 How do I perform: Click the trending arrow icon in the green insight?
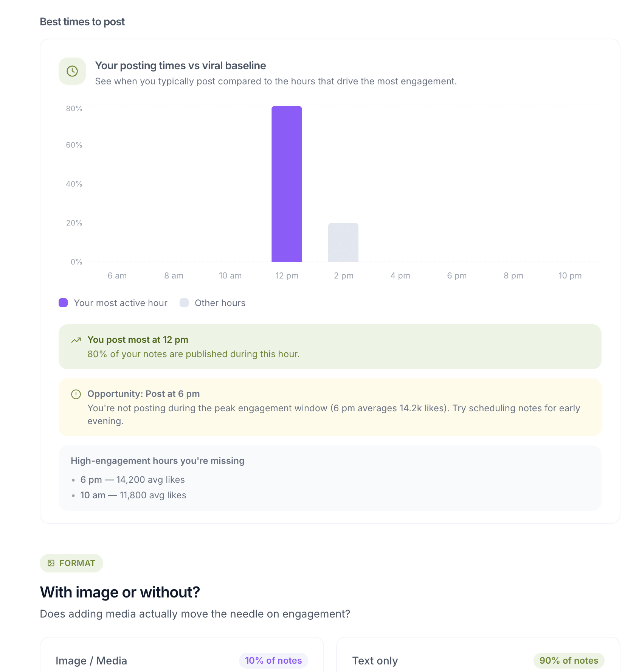(76, 340)
